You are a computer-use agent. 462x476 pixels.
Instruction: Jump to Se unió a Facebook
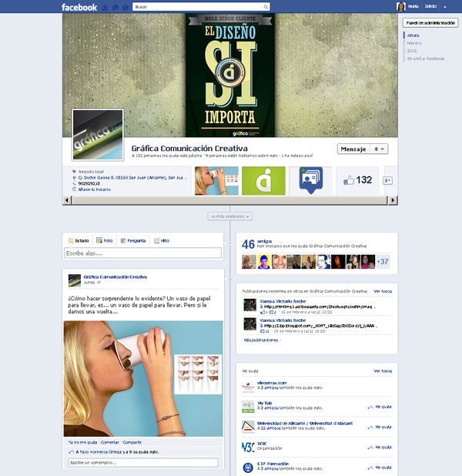tap(425, 59)
